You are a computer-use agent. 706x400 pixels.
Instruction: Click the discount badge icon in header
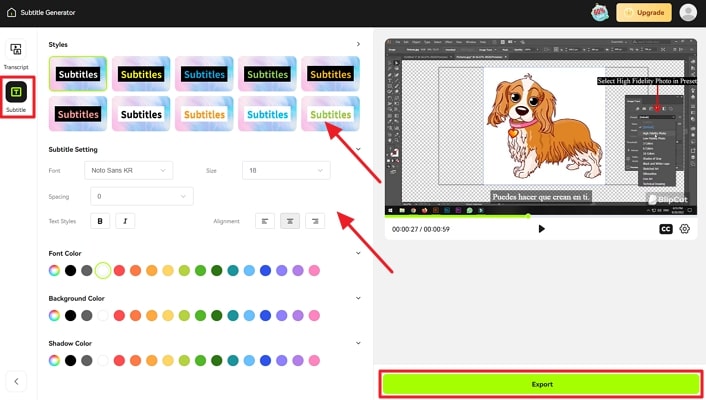(x=600, y=13)
